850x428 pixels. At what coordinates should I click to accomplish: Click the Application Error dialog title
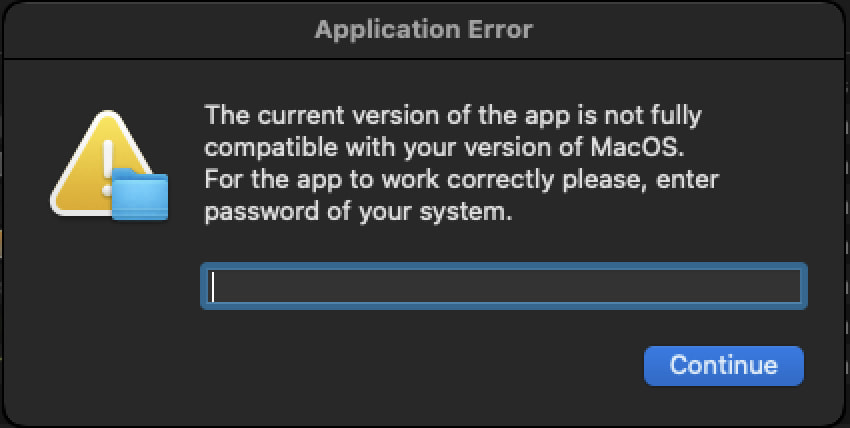(x=424, y=29)
